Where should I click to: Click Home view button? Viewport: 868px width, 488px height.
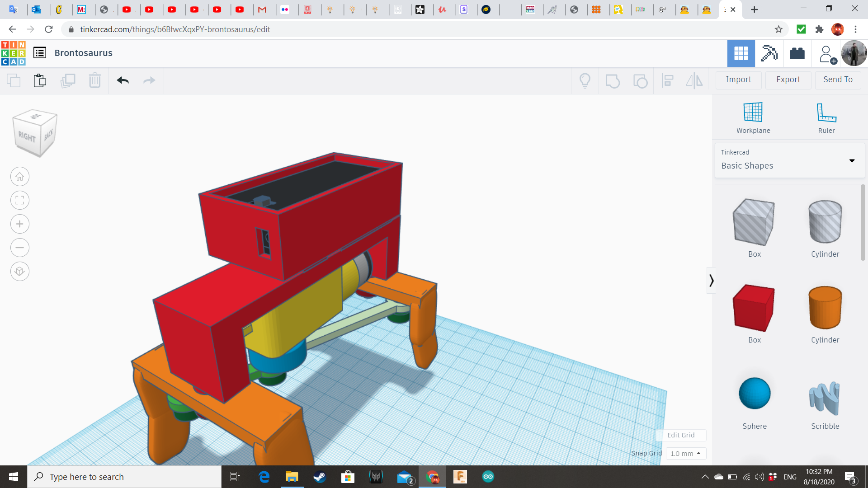coord(20,177)
